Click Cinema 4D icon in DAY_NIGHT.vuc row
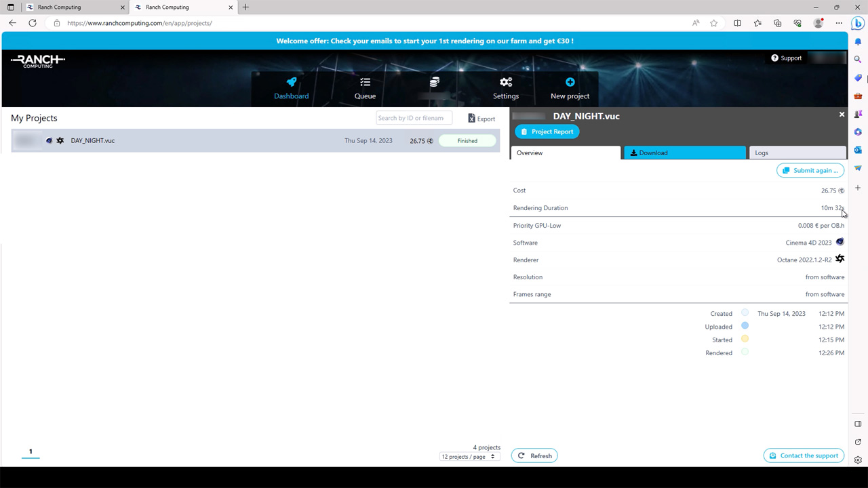 (x=49, y=141)
